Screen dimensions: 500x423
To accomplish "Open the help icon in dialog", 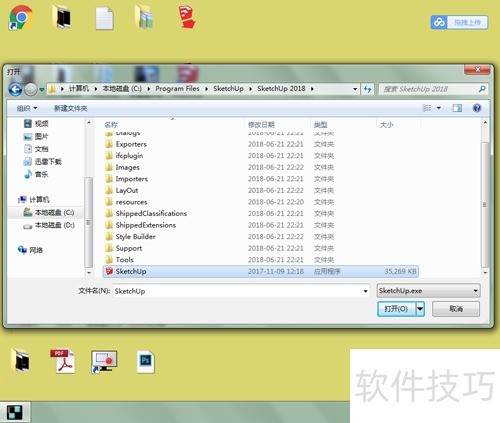I will tap(477, 108).
